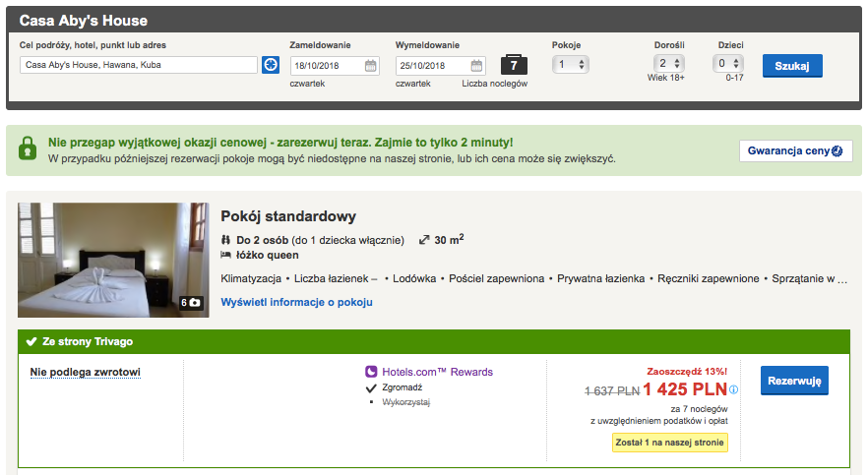The width and height of the screenshot is (868, 475).
Task: Click the suitcase nights count icon
Action: tap(514, 65)
